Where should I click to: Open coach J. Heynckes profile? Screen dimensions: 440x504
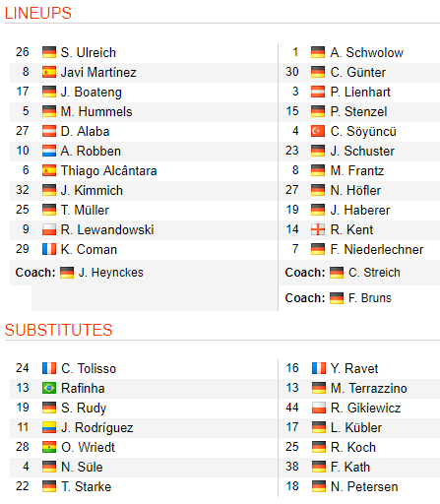[x=111, y=273]
